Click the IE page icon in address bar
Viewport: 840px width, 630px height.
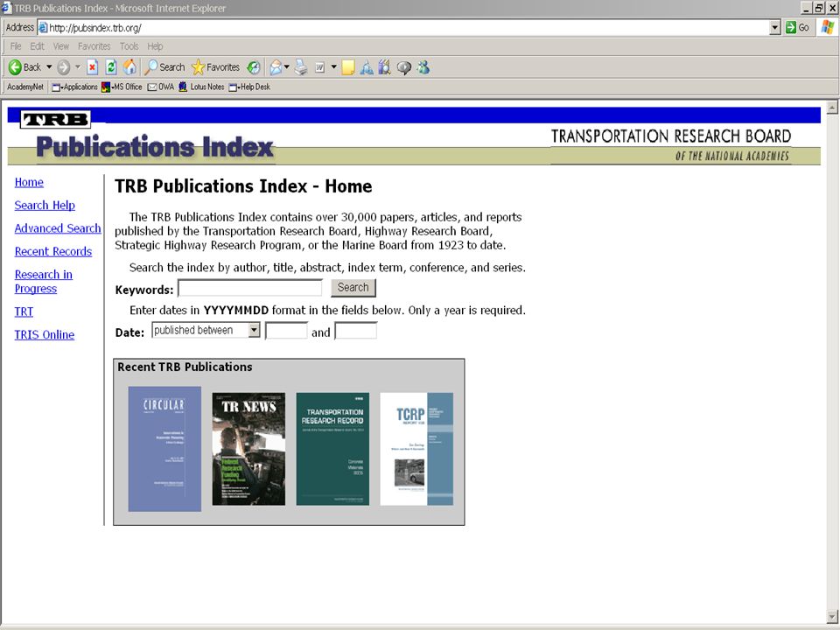coord(43,28)
